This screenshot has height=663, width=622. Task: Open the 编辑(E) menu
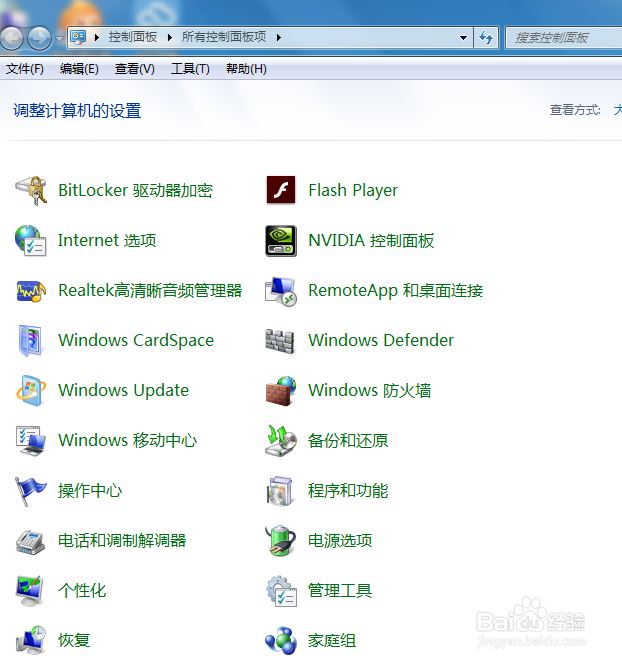pyautogui.click(x=79, y=68)
